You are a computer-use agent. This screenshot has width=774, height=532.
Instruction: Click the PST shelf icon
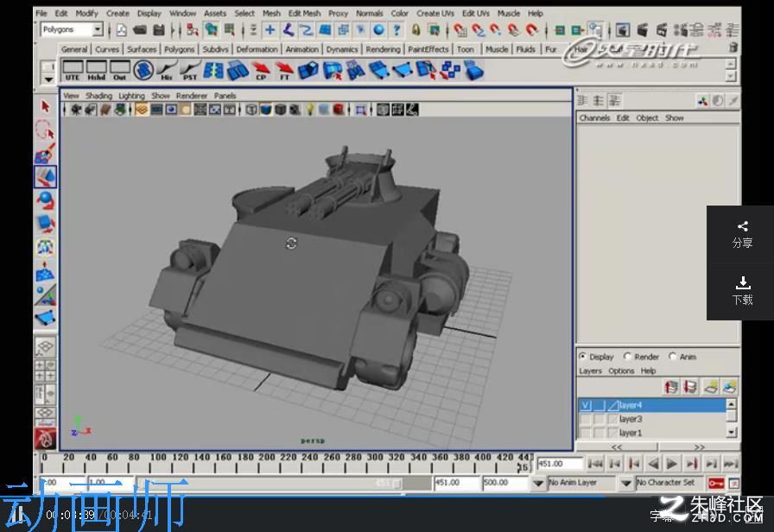pos(189,70)
